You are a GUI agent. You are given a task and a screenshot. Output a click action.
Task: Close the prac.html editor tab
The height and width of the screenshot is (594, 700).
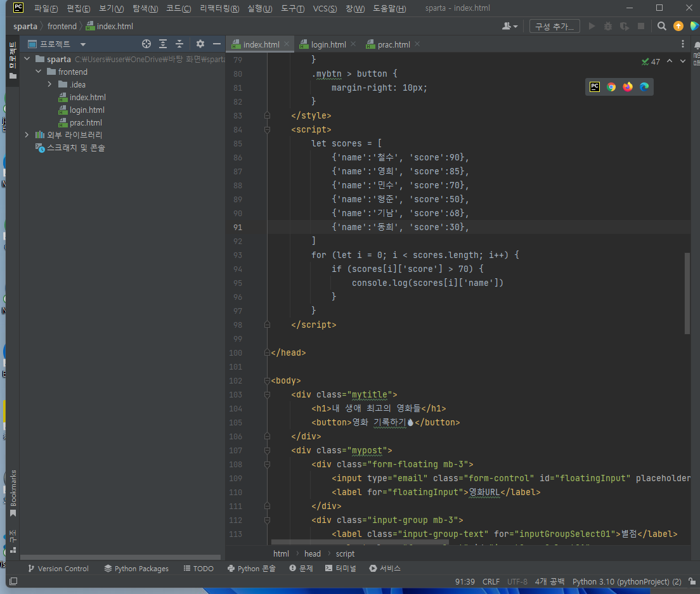tap(417, 44)
